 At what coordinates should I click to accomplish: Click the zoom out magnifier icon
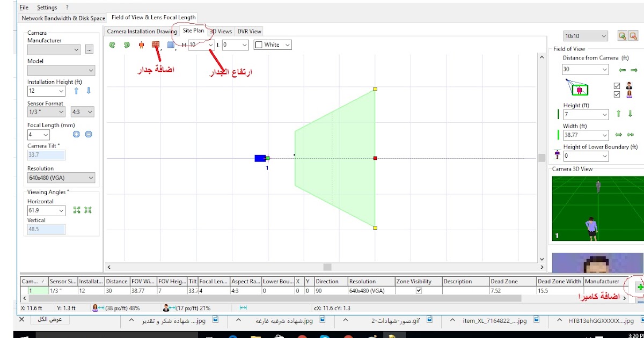click(634, 36)
